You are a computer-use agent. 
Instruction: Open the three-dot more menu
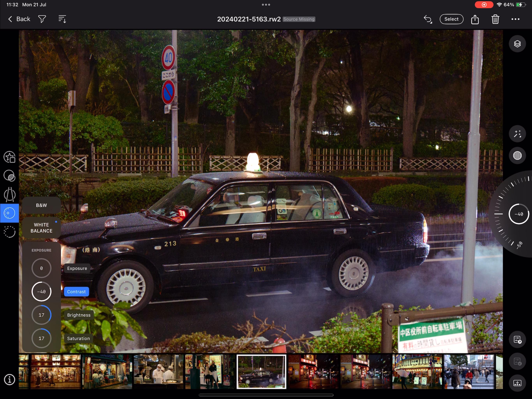(x=515, y=19)
